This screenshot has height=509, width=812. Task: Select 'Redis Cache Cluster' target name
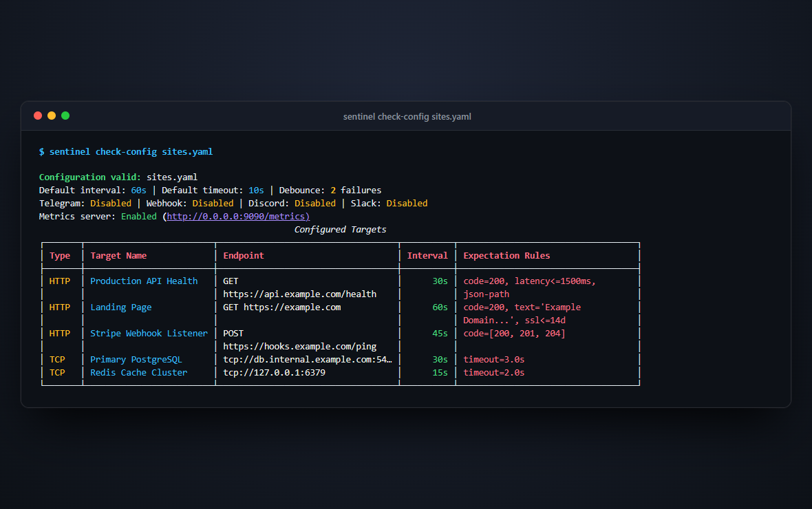point(139,373)
